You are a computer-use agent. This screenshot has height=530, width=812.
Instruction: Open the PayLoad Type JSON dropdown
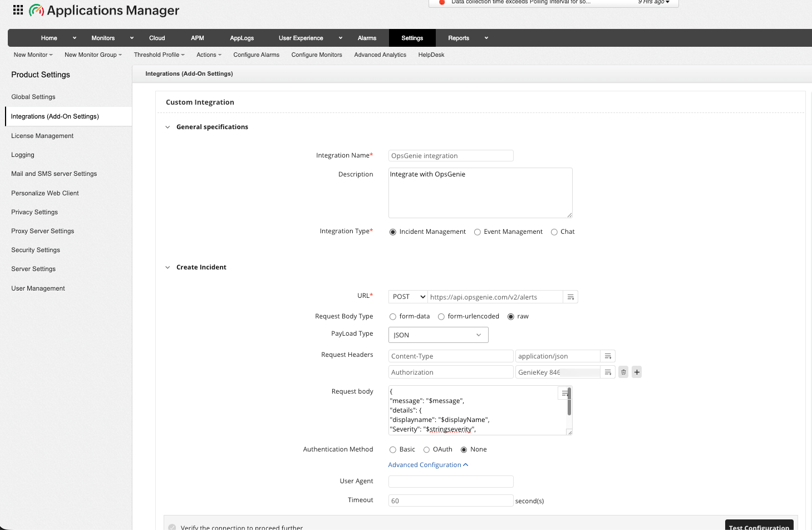[439, 335]
